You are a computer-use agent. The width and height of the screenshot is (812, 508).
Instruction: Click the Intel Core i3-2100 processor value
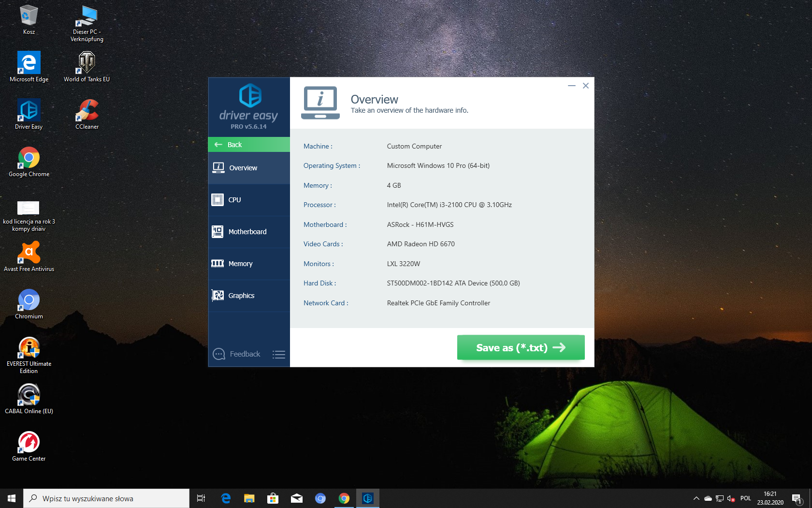tap(449, 205)
